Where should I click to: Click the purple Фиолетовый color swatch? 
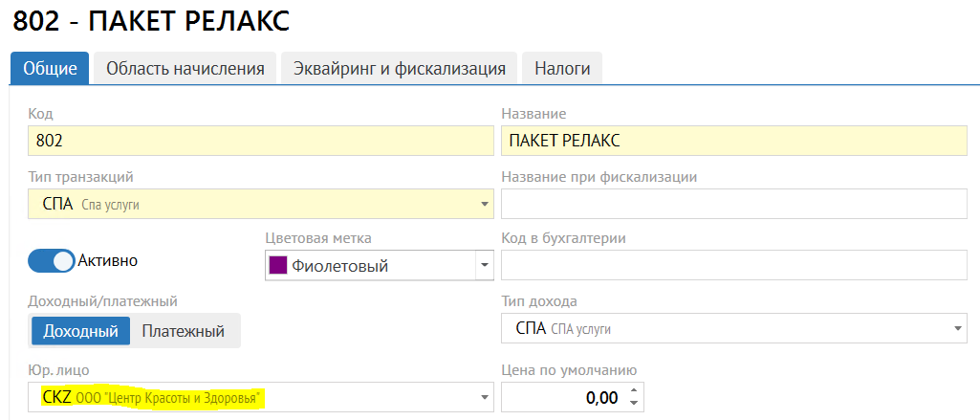pyautogui.click(x=280, y=266)
